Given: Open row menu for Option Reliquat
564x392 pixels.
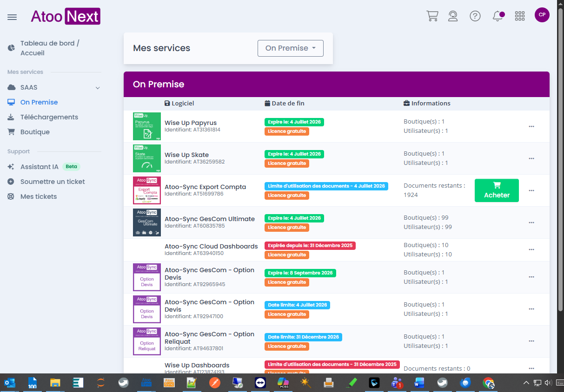Looking at the screenshot, I should point(531,341).
